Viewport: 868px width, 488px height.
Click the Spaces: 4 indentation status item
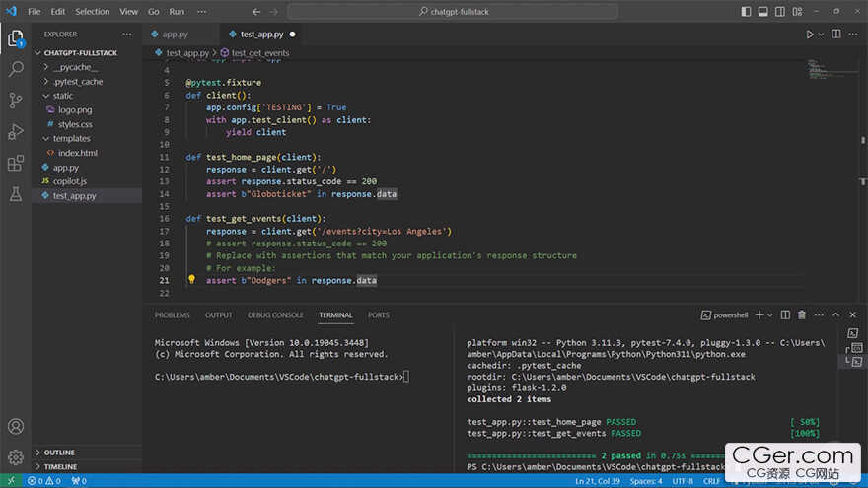pos(646,481)
